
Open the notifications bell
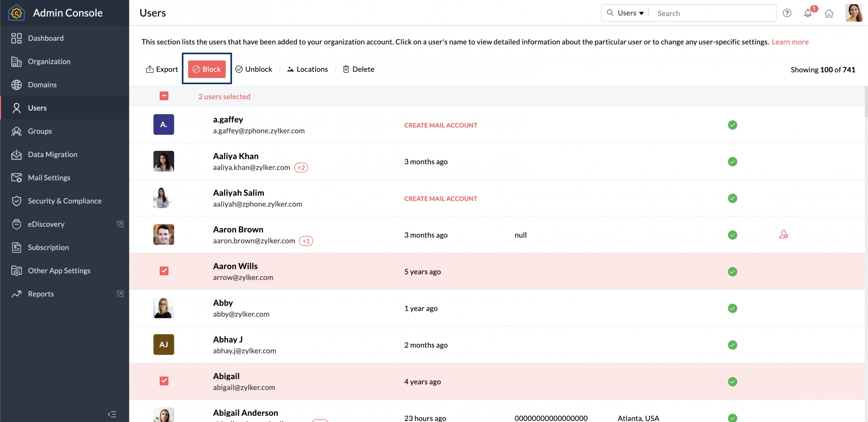(808, 13)
